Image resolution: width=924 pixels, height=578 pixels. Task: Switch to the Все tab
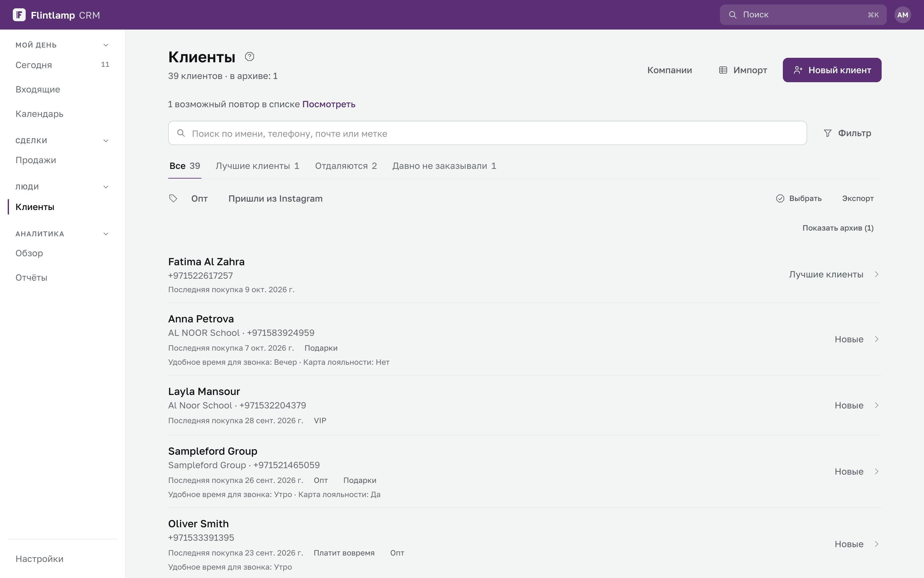185,166
